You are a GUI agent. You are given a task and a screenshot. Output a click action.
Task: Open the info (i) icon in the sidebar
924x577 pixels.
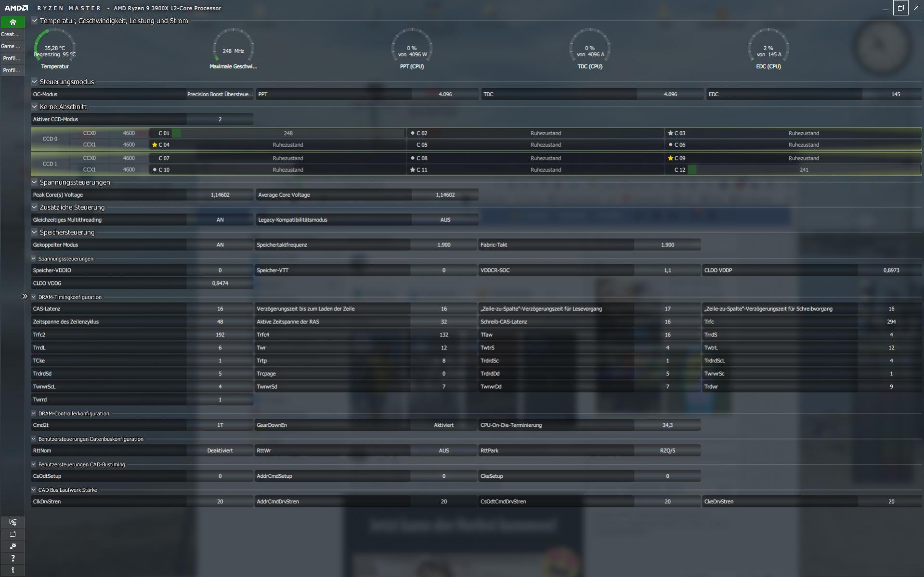click(13, 570)
